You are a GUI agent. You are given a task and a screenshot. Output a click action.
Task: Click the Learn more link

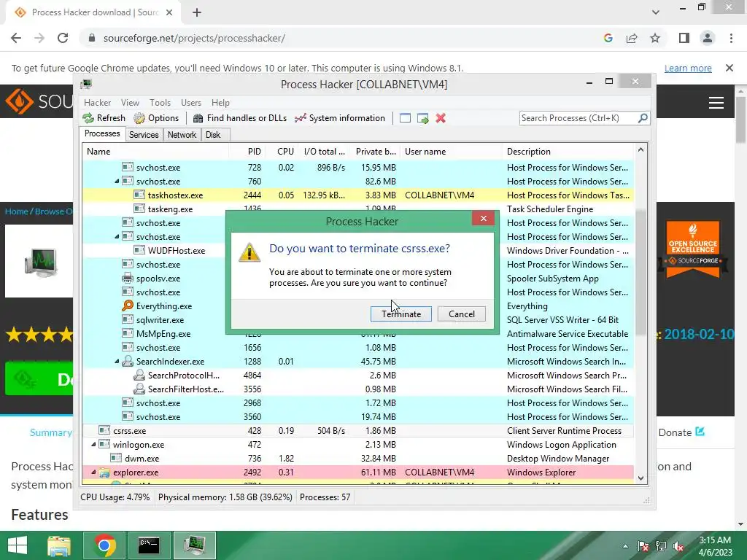(688, 68)
